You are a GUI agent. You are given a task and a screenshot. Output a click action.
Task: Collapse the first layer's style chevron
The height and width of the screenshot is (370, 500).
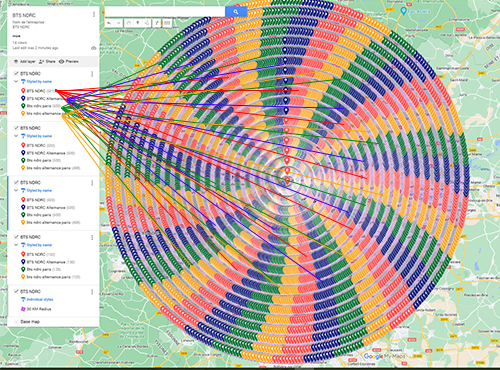16,81
